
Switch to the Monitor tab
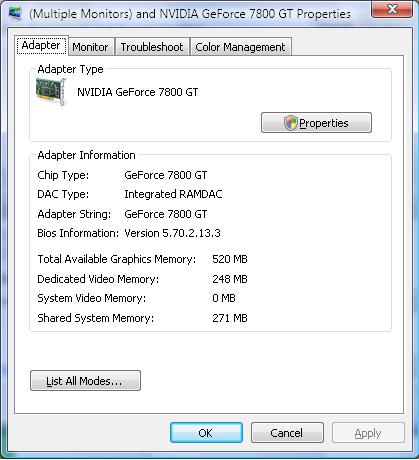coord(90,47)
